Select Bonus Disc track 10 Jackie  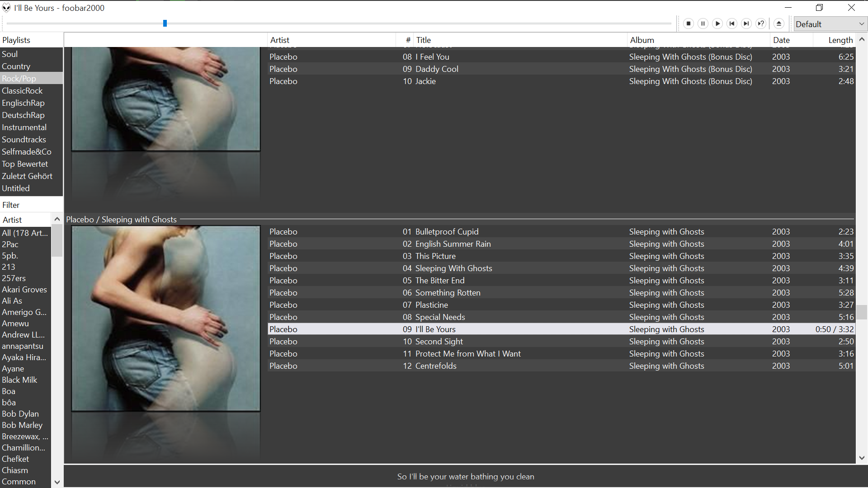point(561,81)
